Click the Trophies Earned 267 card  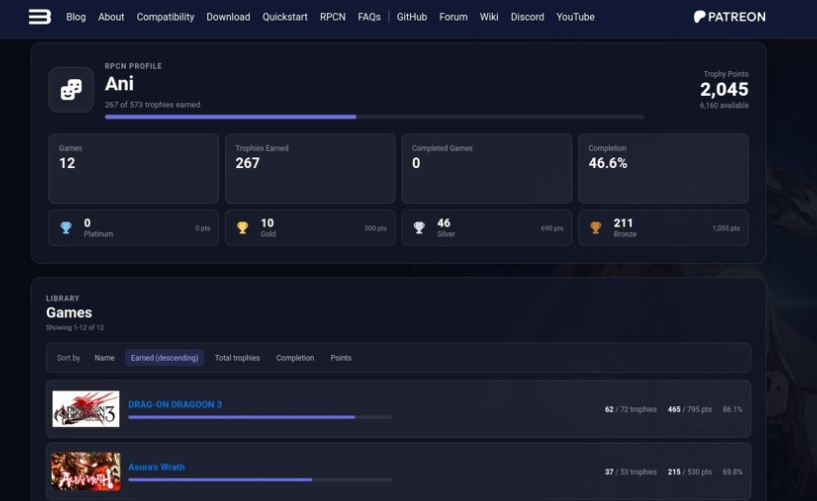coord(310,168)
